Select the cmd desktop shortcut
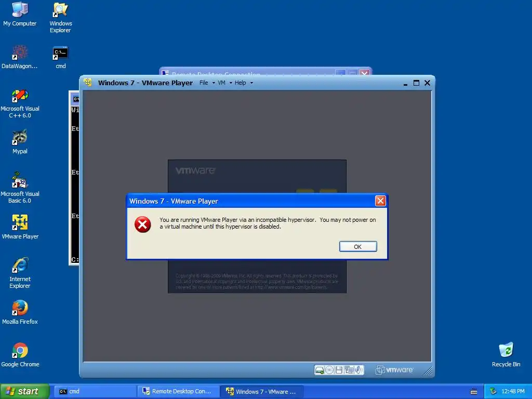Viewport: 532px width, 399px height. pyautogui.click(x=60, y=57)
